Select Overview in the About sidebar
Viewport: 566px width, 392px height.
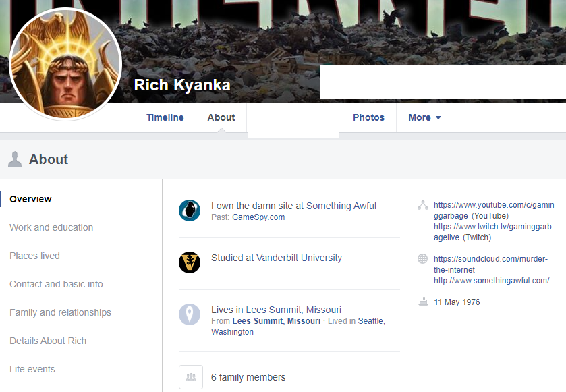coord(30,199)
